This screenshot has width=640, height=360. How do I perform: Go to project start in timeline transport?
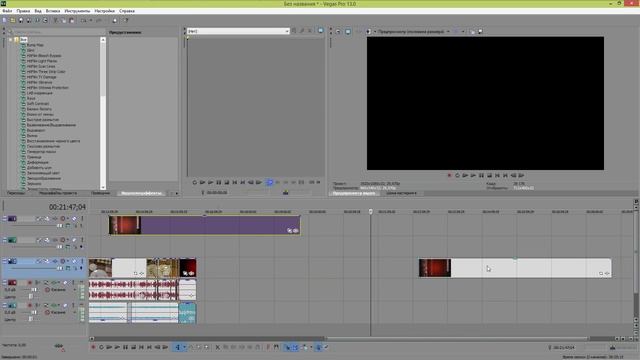[x=141, y=347]
